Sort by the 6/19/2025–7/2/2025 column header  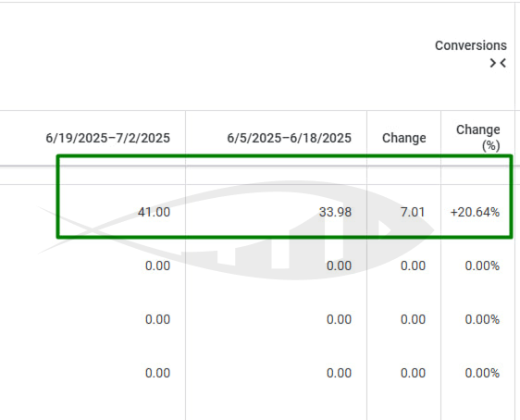[x=107, y=138]
